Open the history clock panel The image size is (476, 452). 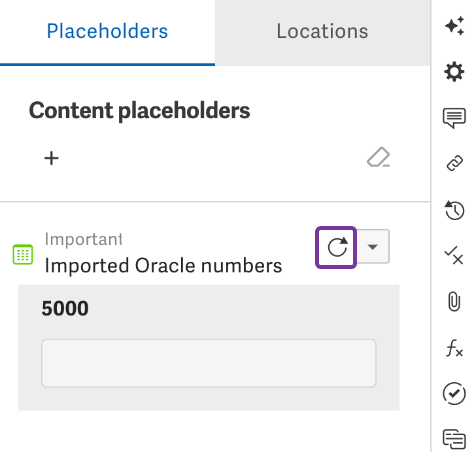click(454, 210)
